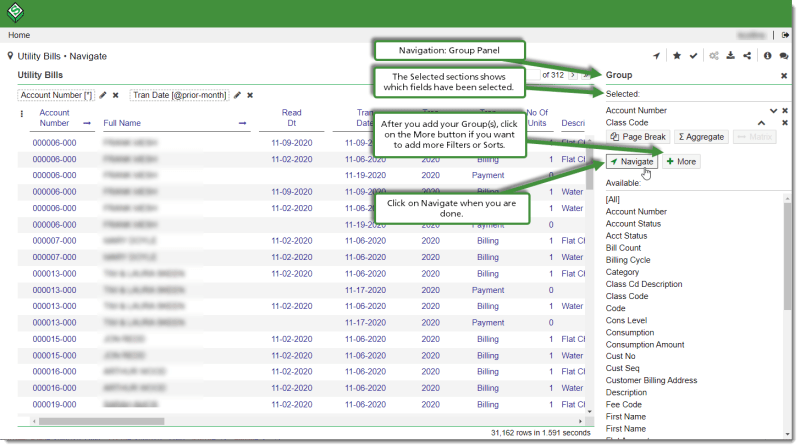Select Consumption Amount in the Available list
This screenshot has height=448, width=800.
pyautogui.click(x=645, y=344)
